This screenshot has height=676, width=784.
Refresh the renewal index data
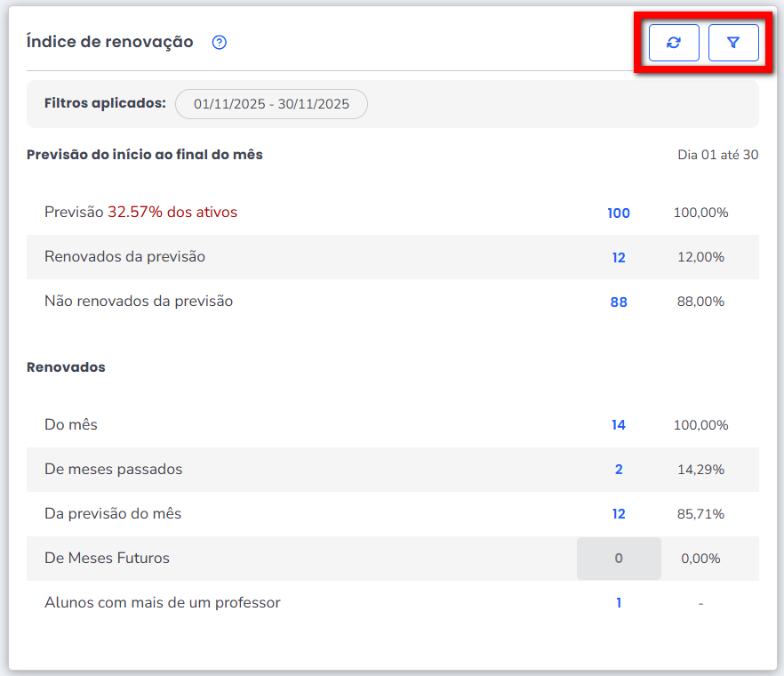[x=674, y=43]
